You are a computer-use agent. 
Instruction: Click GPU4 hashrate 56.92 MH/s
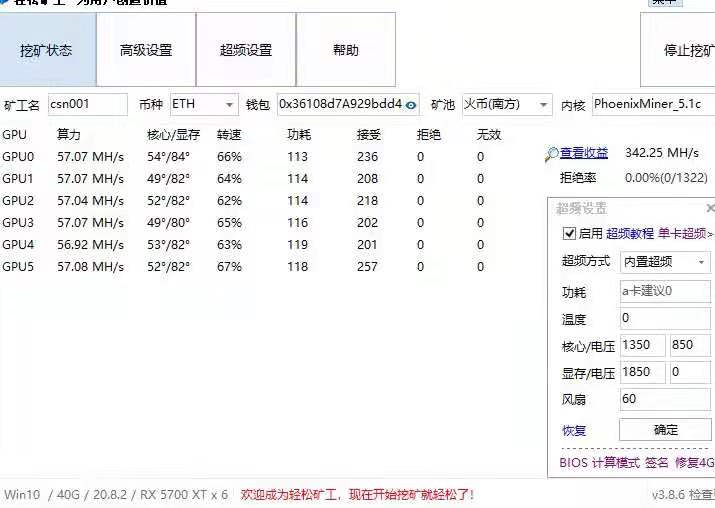(x=90, y=244)
